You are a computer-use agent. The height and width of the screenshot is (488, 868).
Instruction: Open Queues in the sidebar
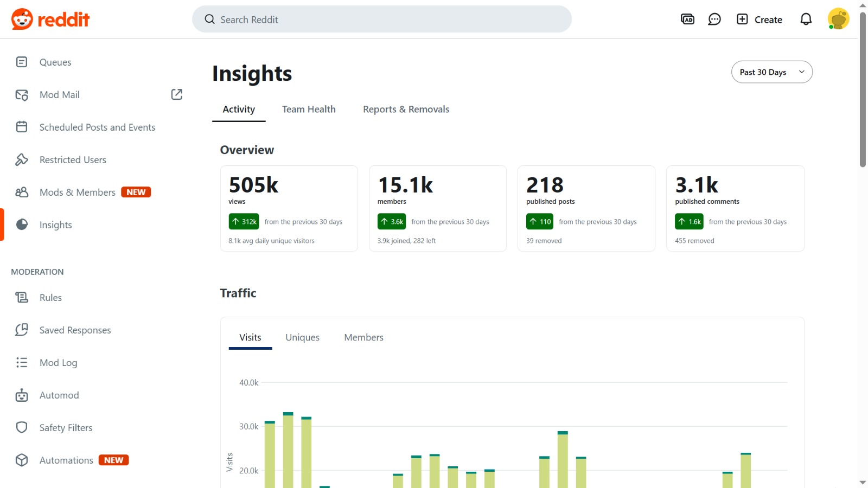pos(55,62)
